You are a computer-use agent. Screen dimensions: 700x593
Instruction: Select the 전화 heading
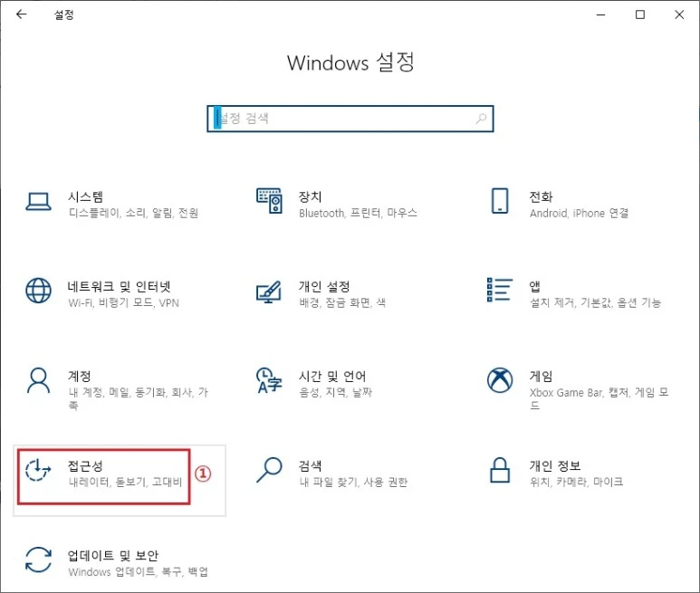pyautogui.click(x=541, y=196)
